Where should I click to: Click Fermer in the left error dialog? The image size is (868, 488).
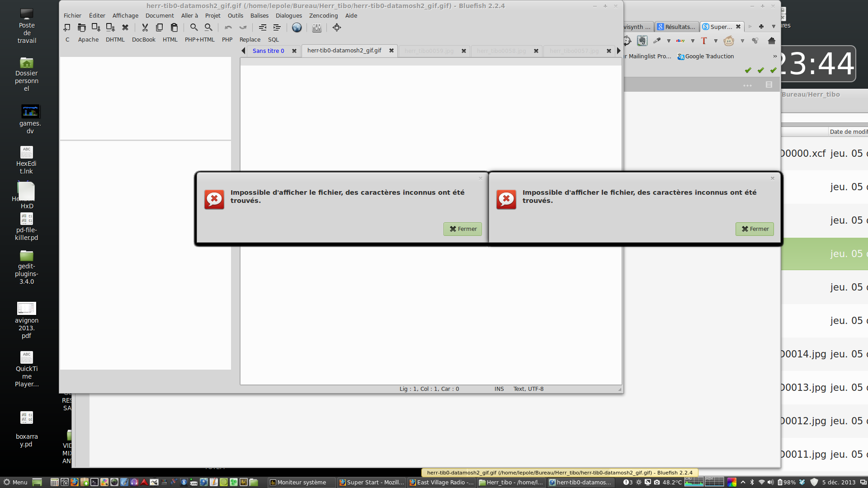[462, 229]
